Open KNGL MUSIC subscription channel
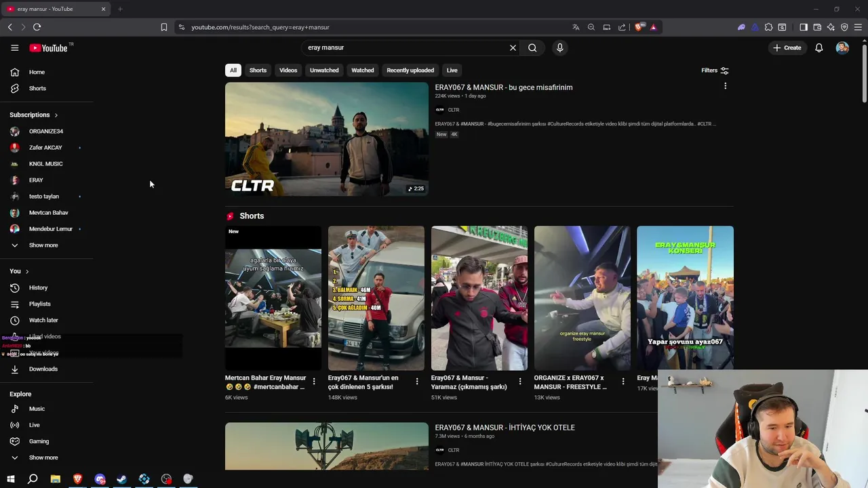This screenshot has width=868, height=488. (x=46, y=164)
